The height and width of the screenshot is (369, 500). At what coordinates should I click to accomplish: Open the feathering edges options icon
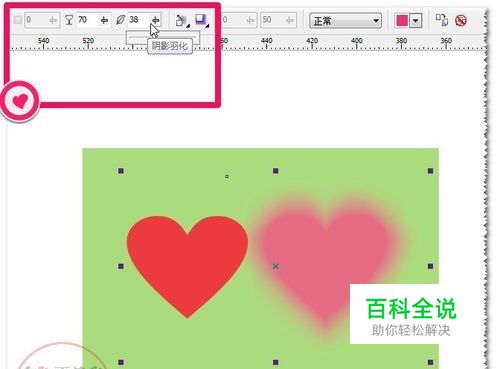pyautogui.click(x=201, y=20)
